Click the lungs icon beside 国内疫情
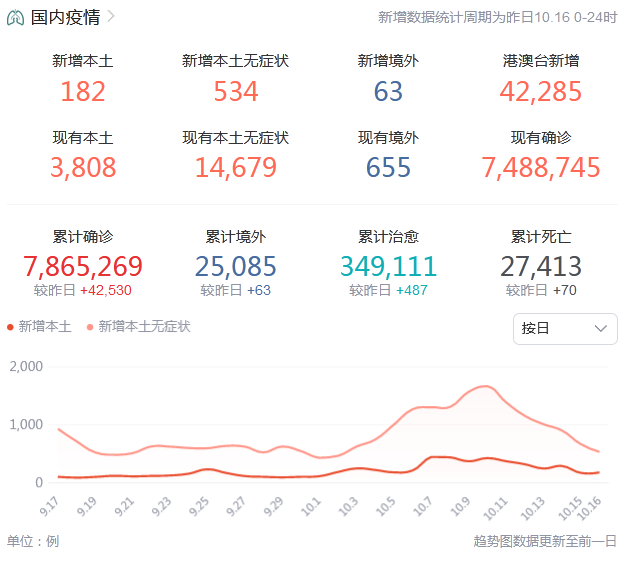 pos(16,17)
